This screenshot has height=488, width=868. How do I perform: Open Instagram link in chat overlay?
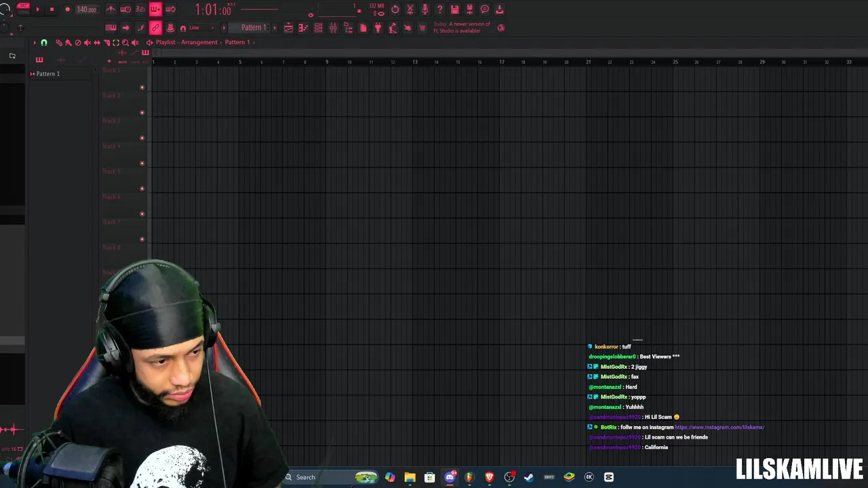tap(719, 427)
